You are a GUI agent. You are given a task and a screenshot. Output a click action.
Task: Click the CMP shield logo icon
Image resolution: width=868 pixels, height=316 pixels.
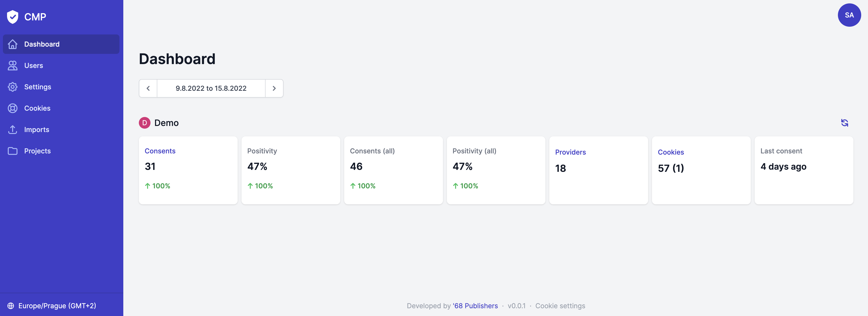[12, 17]
